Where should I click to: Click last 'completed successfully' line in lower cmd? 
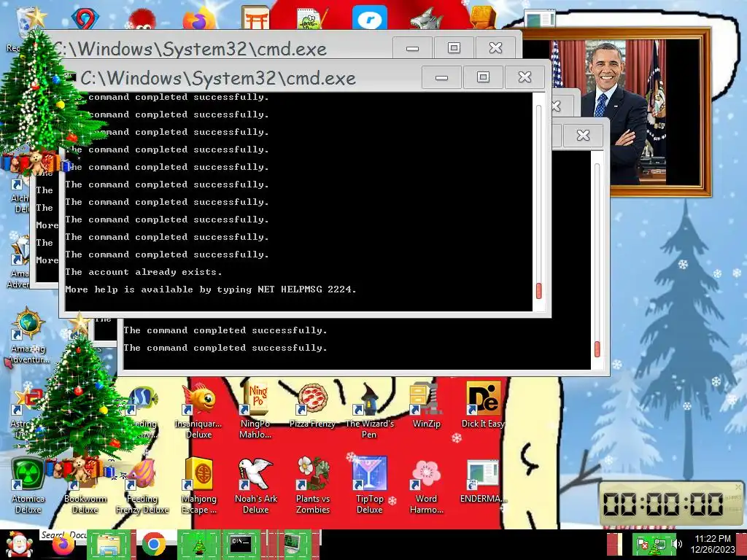pyautogui.click(x=225, y=348)
